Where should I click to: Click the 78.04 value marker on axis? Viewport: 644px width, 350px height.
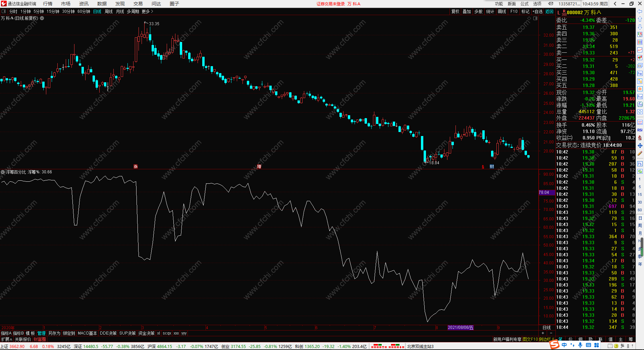click(x=547, y=192)
